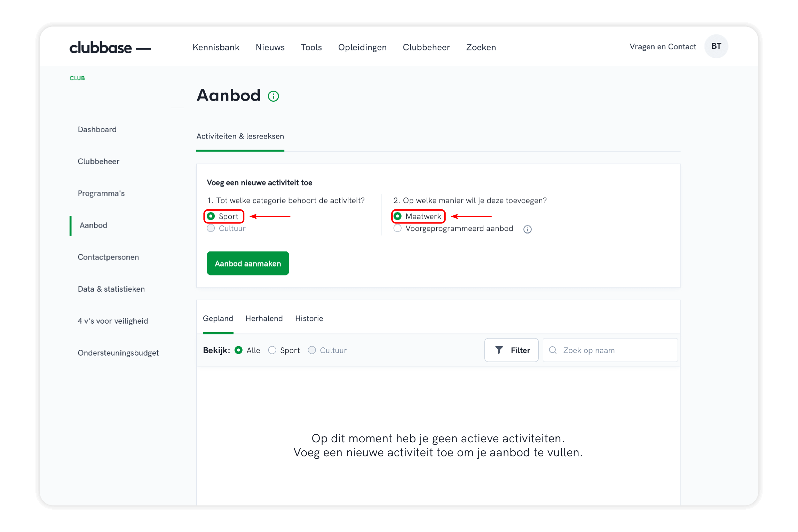The width and height of the screenshot is (798, 532).
Task: Click the BT user avatar
Action: point(716,47)
